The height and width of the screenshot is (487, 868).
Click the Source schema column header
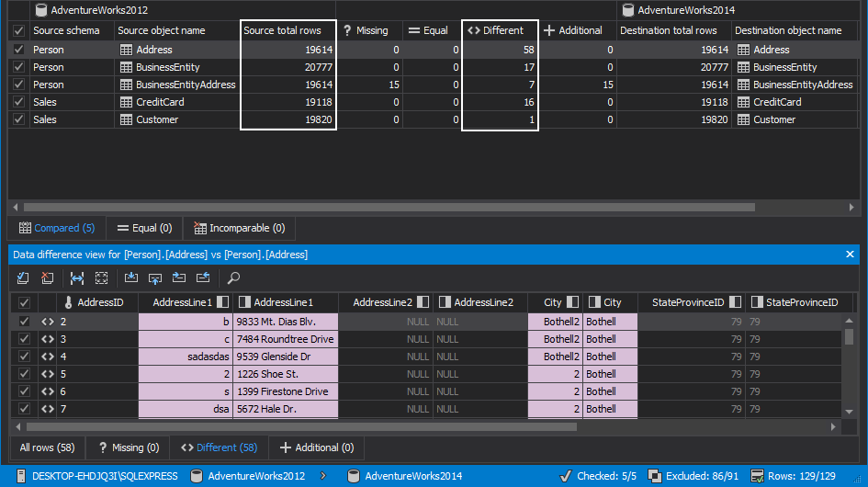[72, 30]
